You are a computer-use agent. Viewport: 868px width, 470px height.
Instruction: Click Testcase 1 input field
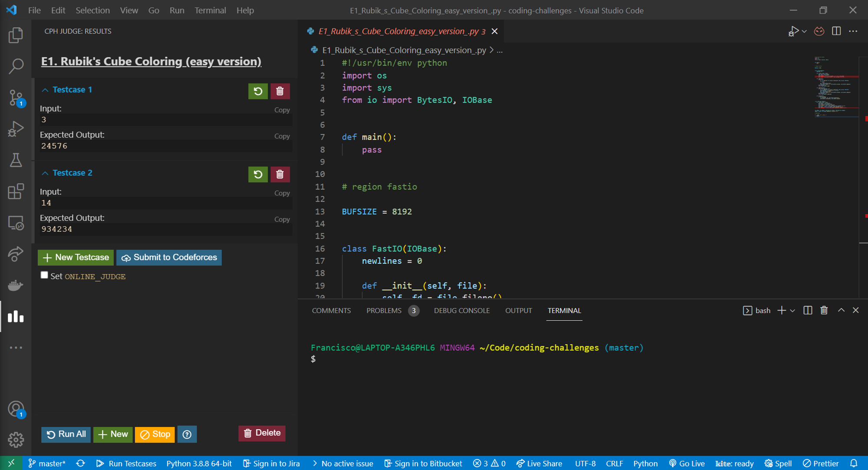tap(165, 120)
